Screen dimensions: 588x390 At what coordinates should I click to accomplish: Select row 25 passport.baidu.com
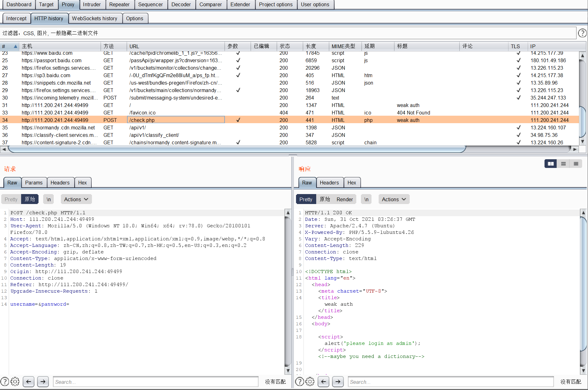(289, 60)
